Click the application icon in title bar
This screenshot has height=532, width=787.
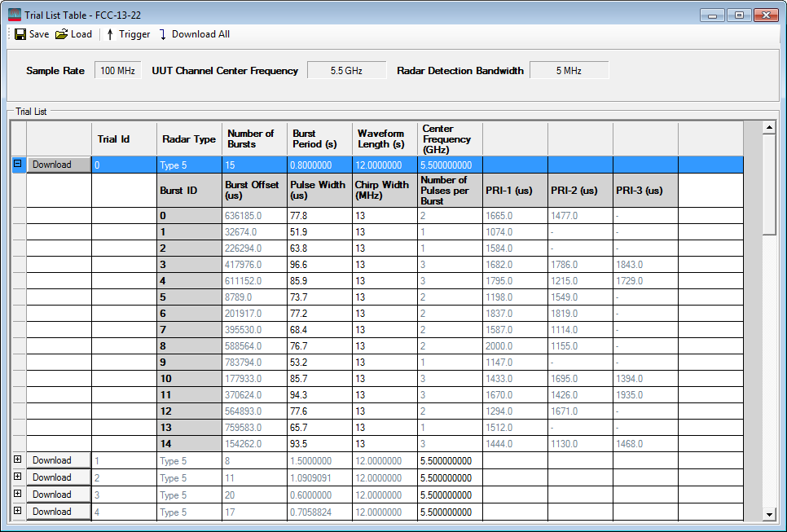[x=14, y=15]
